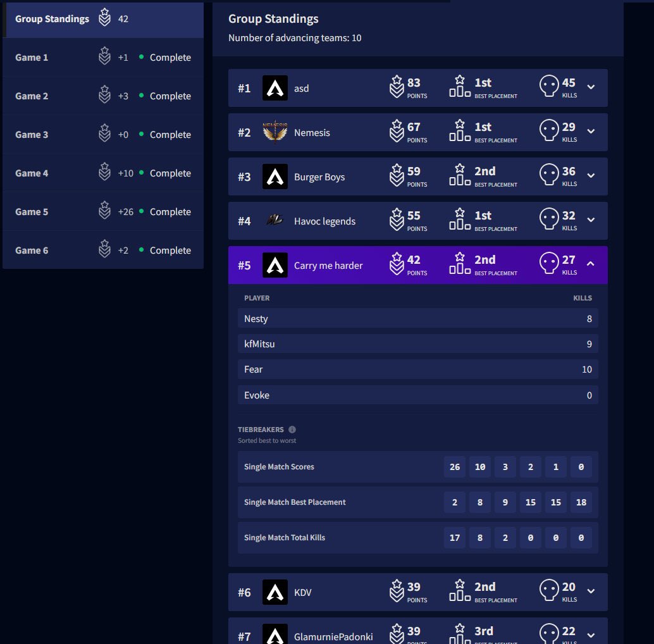Click the 18 in Single Match Best Placement

(x=581, y=502)
